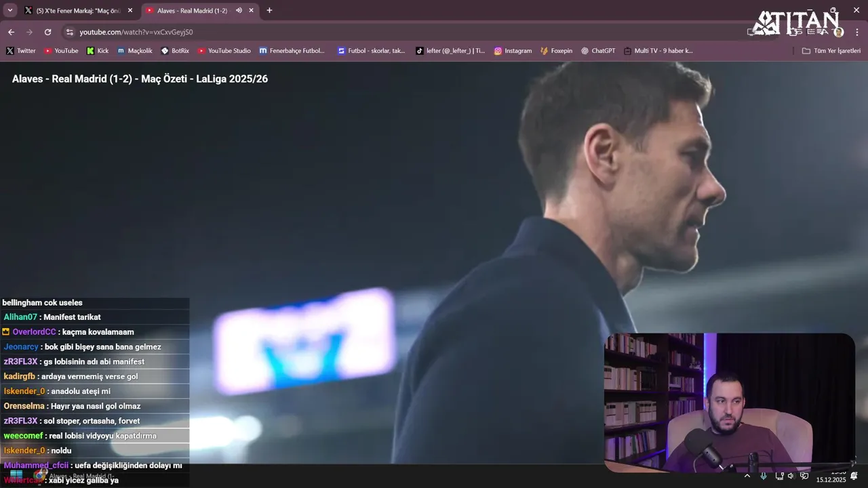Expand the Tüm Yer İşaretleri bookmarks folder
Viewport: 868px width, 488px height.
click(x=831, y=51)
